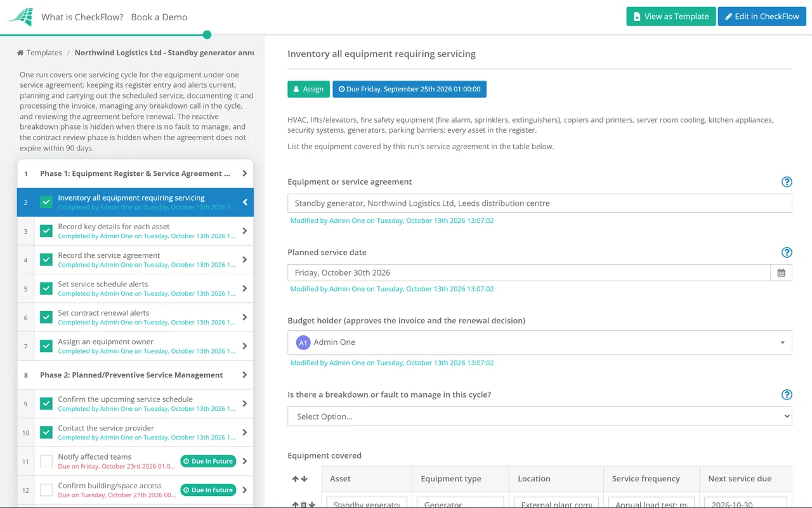Click the progress bar handle at top
The height and width of the screenshot is (508, 812).
point(207,35)
